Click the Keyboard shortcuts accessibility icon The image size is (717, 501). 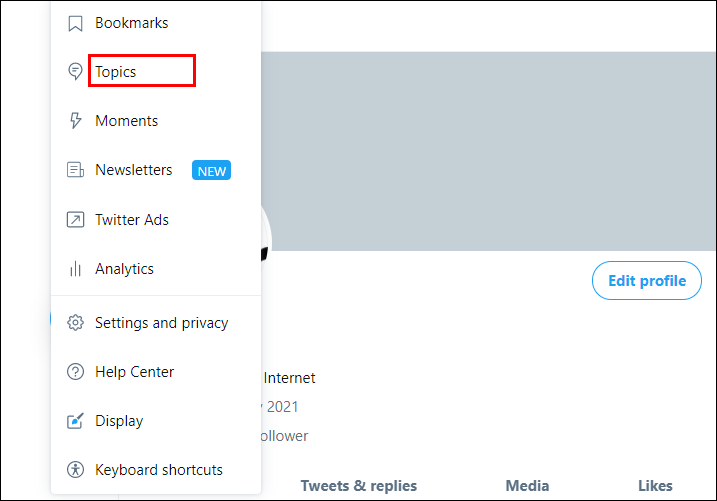click(x=75, y=470)
